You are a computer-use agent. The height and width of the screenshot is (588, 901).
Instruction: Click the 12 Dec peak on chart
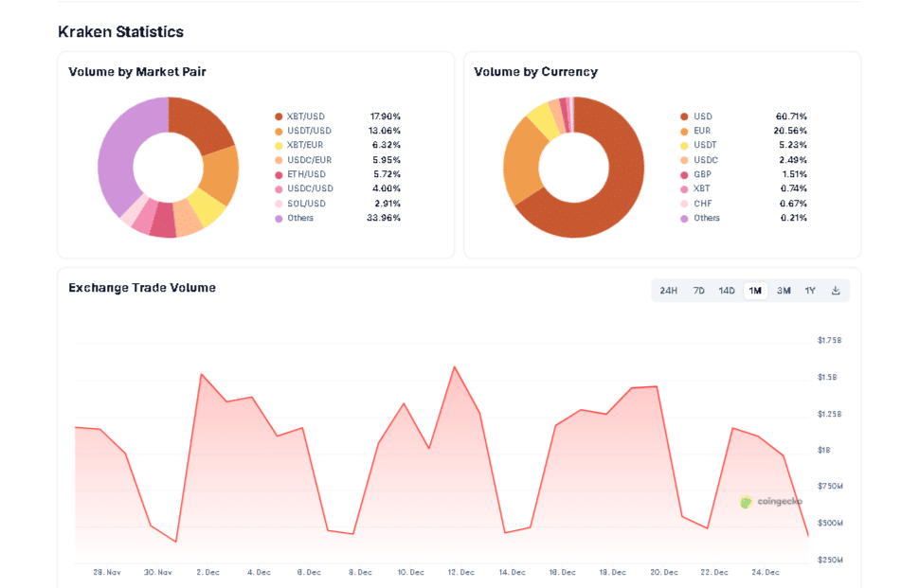pos(454,366)
